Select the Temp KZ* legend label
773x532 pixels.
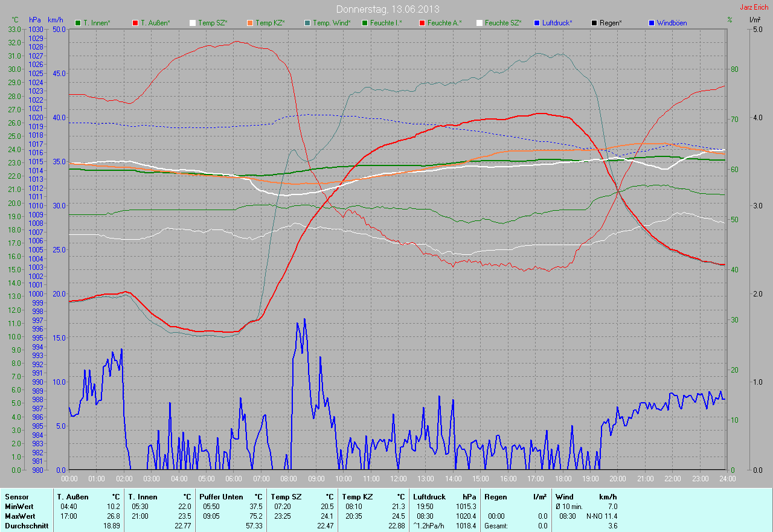(270, 23)
